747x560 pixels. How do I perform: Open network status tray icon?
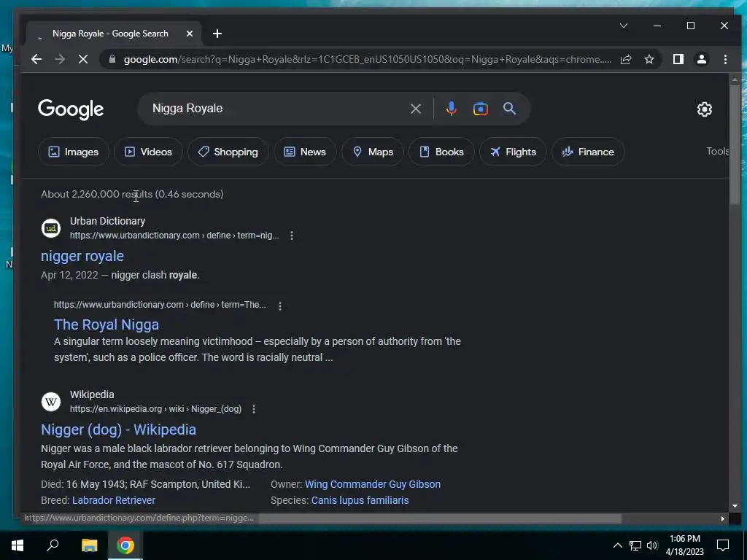click(635, 545)
